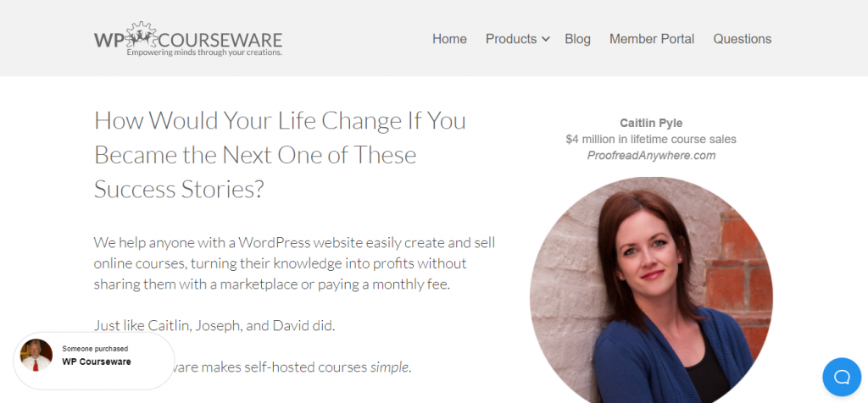Image resolution: width=868 pixels, height=403 pixels.
Task: Click the Success Stories headline
Action: [280, 155]
